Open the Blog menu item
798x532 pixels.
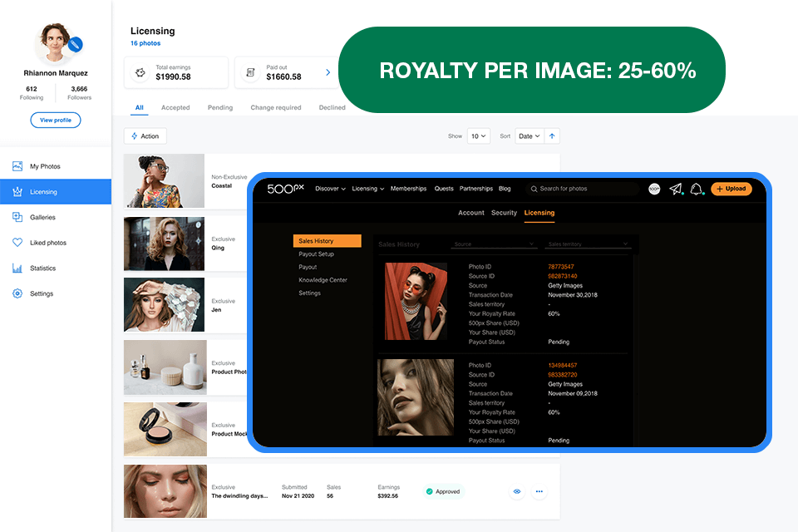tap(505, 189)
